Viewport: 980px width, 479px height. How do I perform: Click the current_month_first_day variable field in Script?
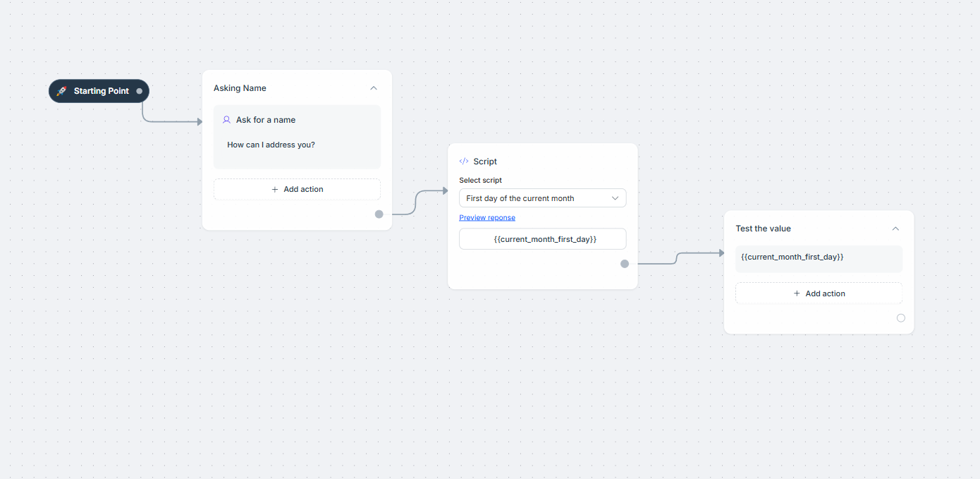coord(542,239)
